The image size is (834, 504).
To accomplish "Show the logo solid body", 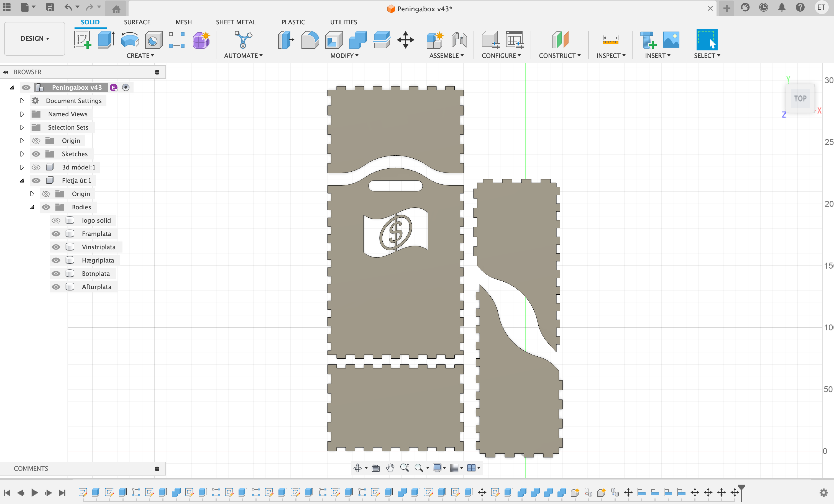I will (x=56, y=220).
